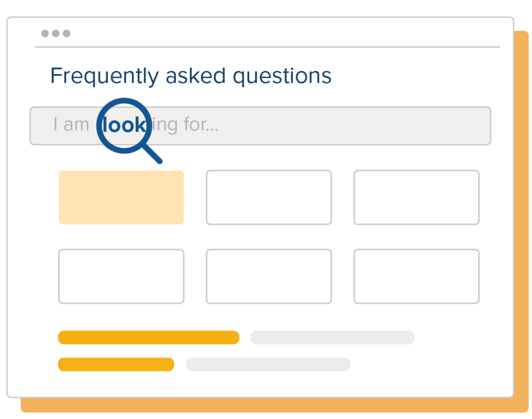Click the magnifying glass handle
This screenshot has width=532, height=419.
pos(154,155)
